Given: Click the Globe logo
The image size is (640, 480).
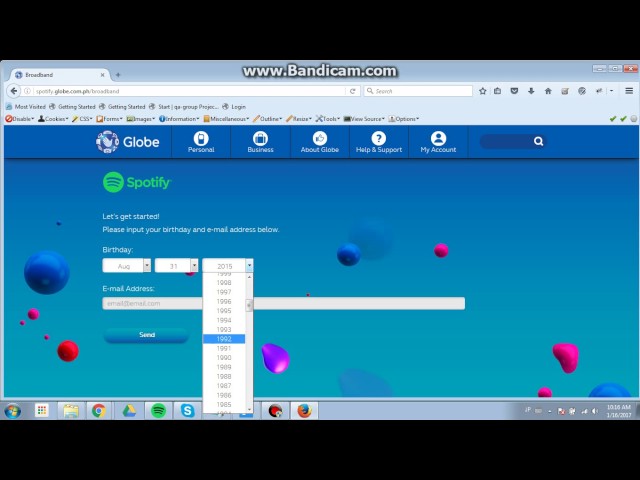Looking at the screenshot, I should pos(127,142).
